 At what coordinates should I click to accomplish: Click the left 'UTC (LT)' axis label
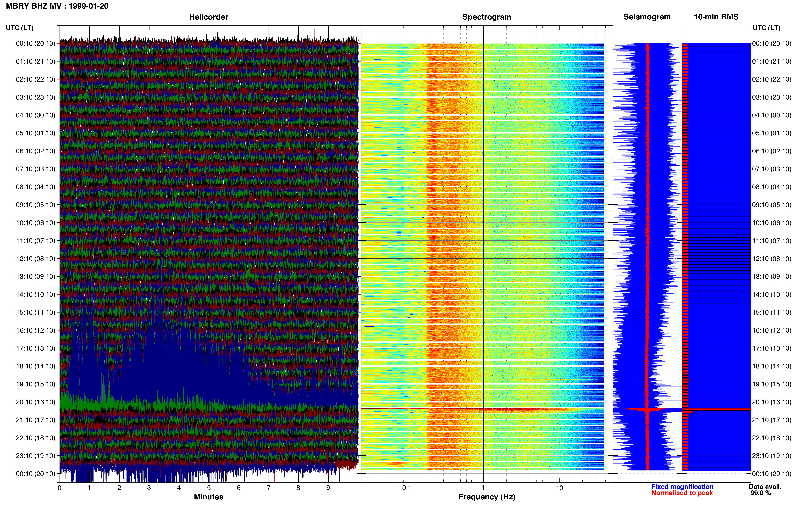pos(20,28)
